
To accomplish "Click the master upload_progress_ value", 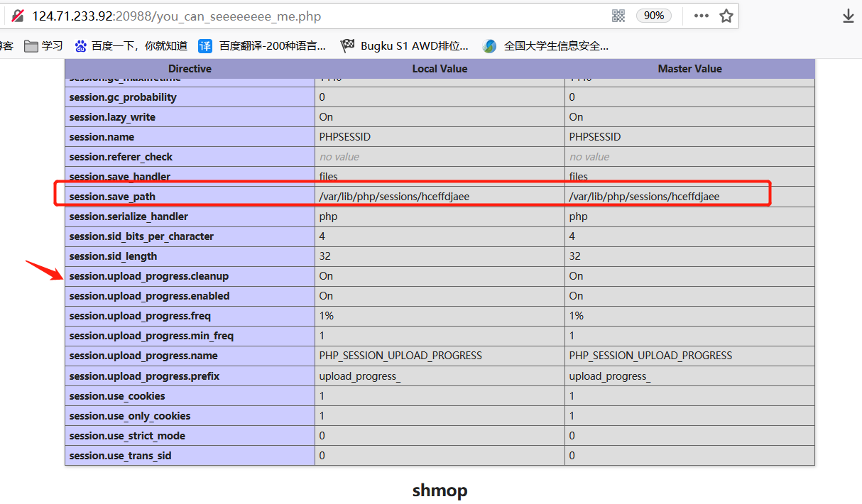I will click(610, 376).
